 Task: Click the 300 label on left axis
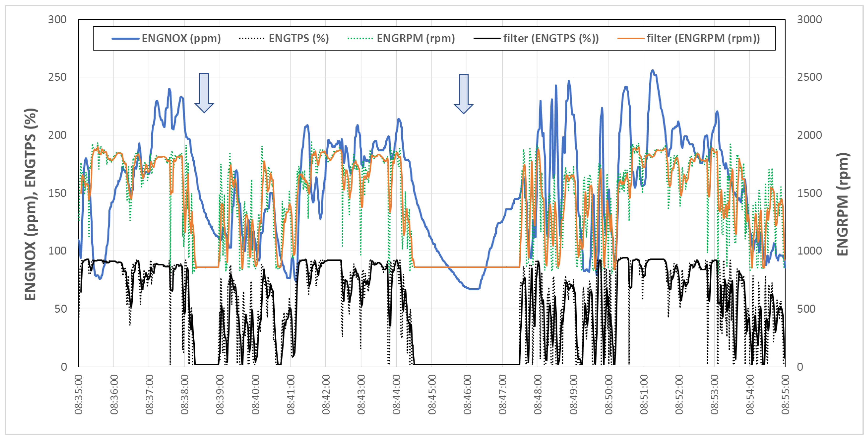(57, 20)
